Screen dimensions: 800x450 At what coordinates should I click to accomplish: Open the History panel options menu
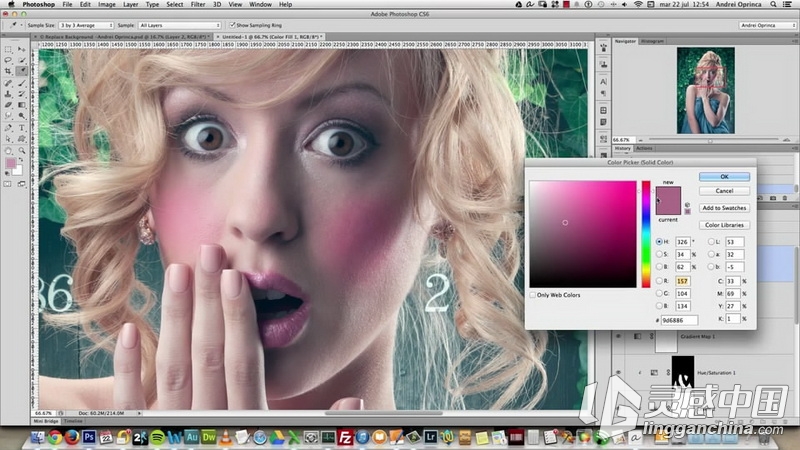pos(794,148)
